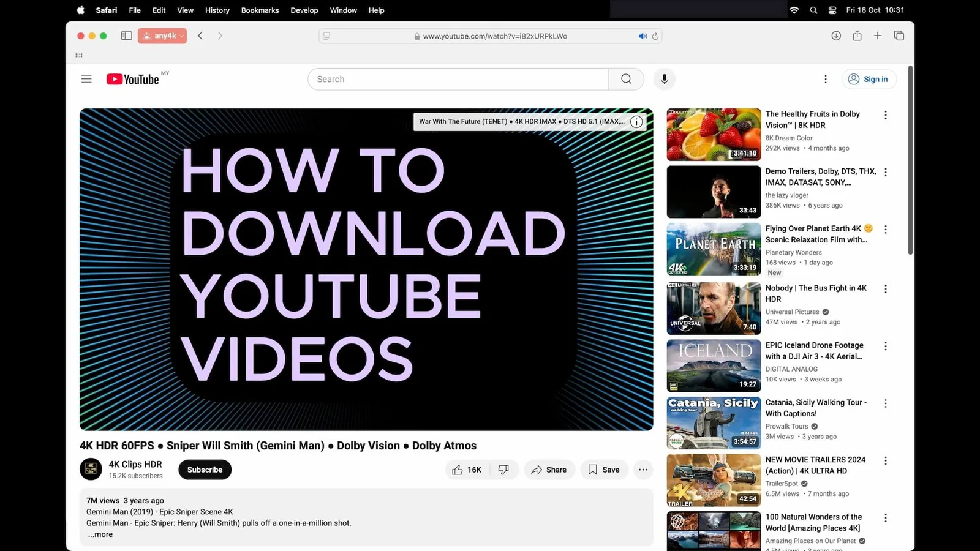Start voice search with microphone icon
980x551 pixels.
(x=664, y=79)
